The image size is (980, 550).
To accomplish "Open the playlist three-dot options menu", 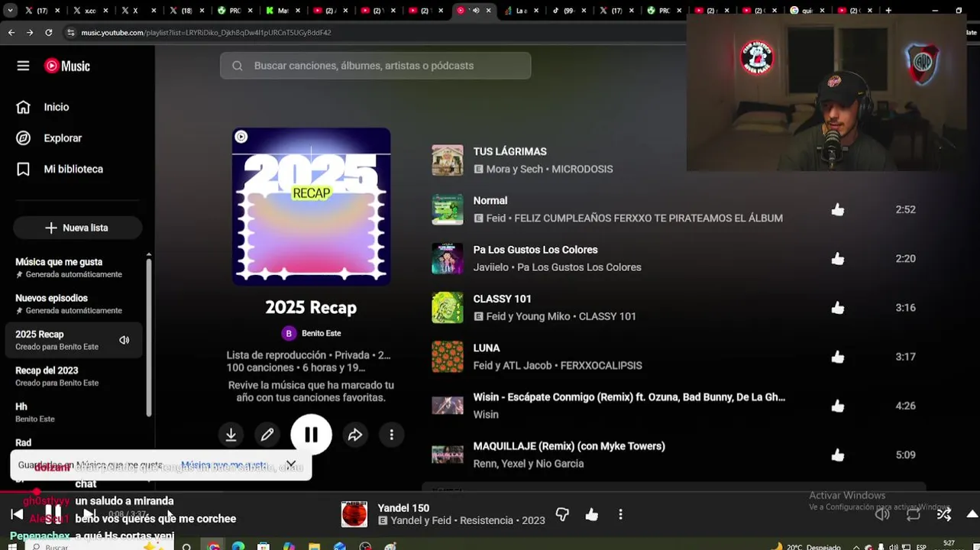I will (x=392, y=435).
